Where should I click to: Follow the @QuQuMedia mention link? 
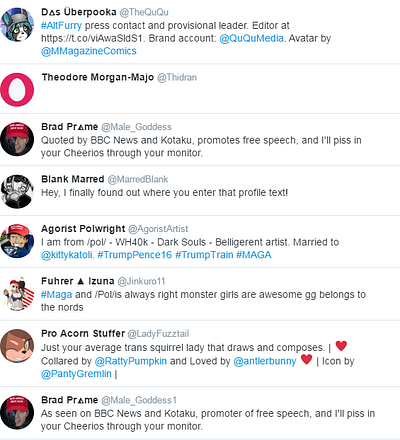251,38
